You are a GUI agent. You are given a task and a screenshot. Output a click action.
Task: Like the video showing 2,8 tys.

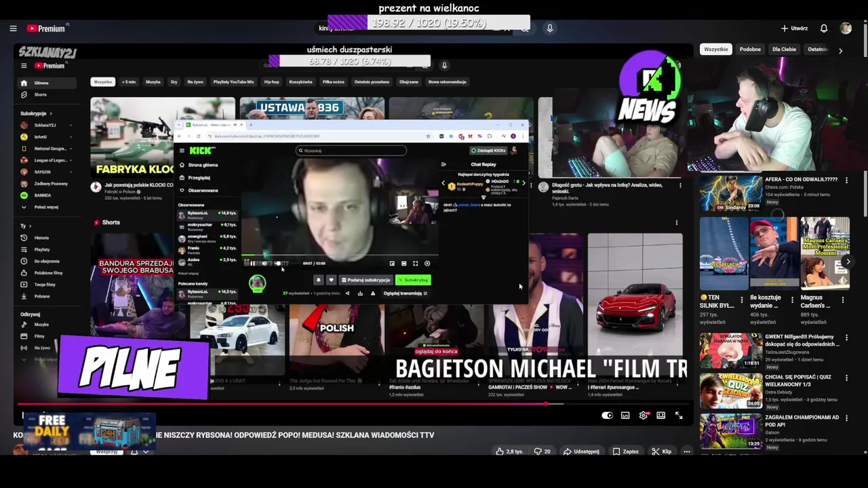pos(509,451)
